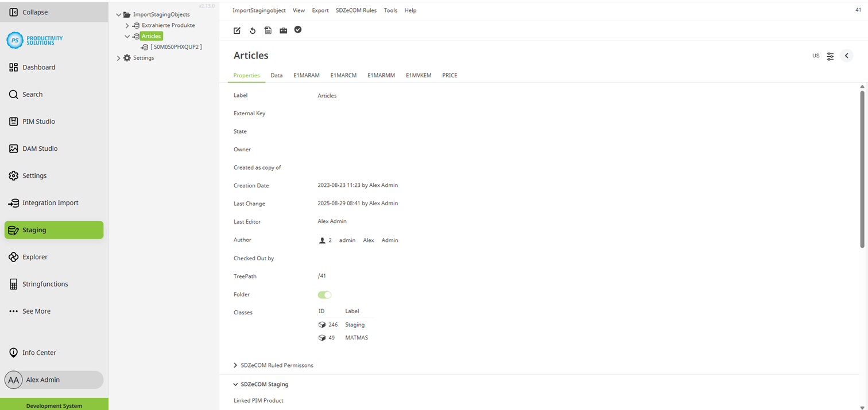The width and height of the screenshot is (868, 410).
Task: Toggle the Folder switch in Properties
Action: tap(324, 294)
